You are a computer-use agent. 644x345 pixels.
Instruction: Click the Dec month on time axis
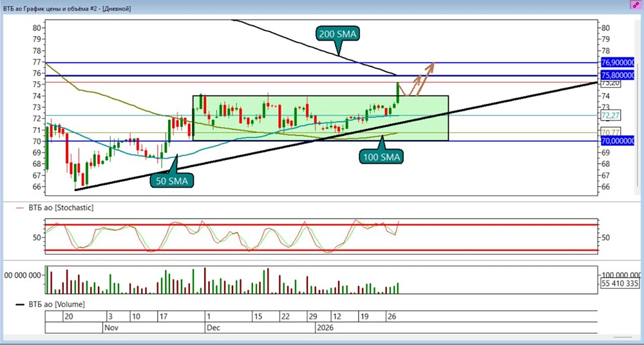213,328
